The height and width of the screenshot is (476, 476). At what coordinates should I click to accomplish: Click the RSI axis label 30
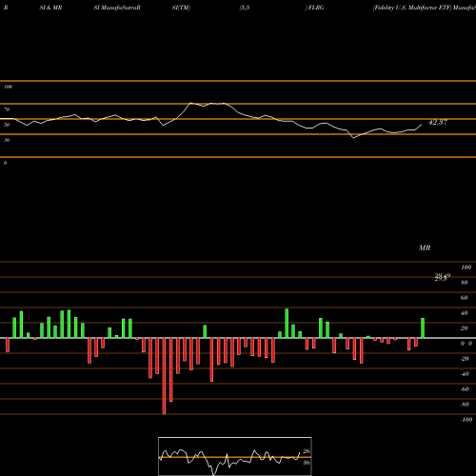(x=7, y=140)
